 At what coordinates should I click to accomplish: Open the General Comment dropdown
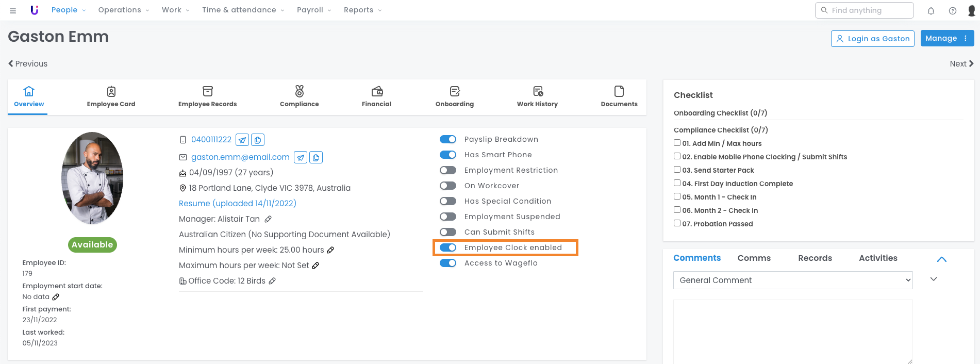click(x=792, y=280)
